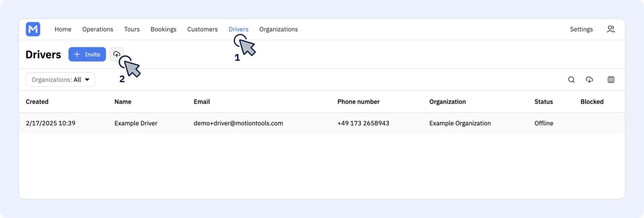Image resolution: width=644 pixels, height=218 pixels.
Task: Click the +49 173 2658943 phone cell
Action: point(363,123)
